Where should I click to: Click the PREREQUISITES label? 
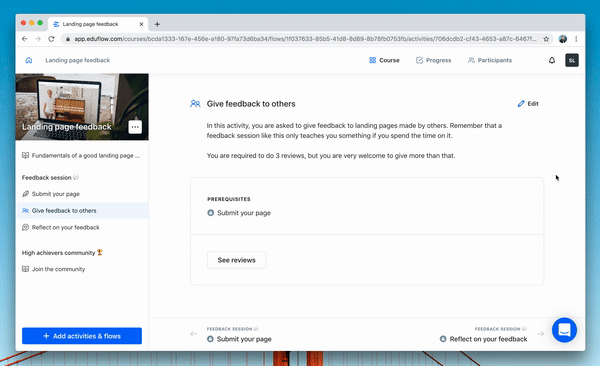[x=229, y=199]
